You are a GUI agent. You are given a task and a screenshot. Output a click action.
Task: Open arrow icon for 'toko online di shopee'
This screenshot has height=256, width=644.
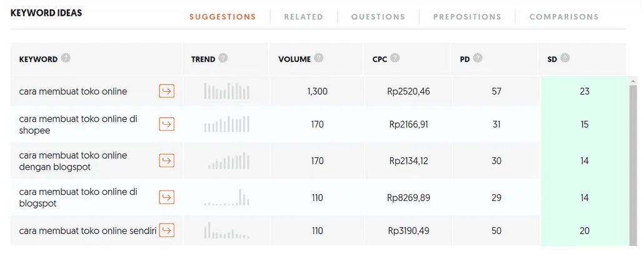tap(166, 125)
